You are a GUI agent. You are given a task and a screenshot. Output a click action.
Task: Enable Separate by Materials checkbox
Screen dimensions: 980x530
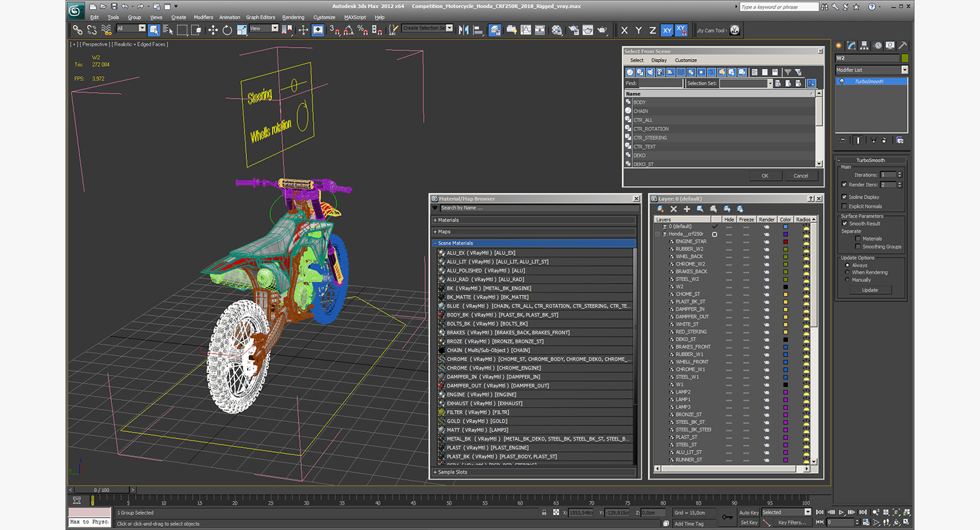coord(857,238)
